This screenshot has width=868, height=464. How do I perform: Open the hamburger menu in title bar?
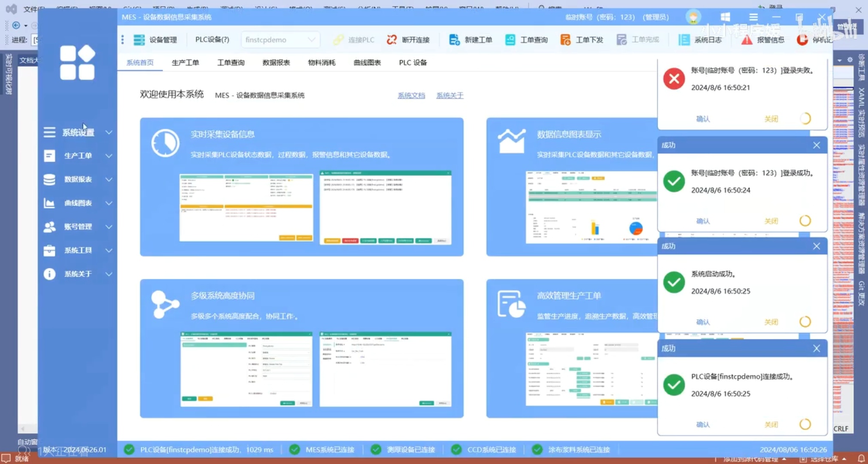click(753, 17)
